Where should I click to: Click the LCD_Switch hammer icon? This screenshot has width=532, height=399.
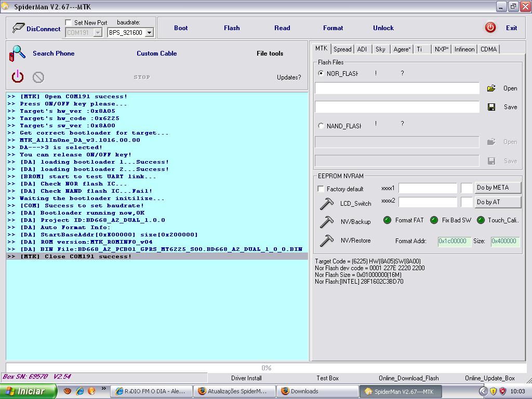click(327, 204)
